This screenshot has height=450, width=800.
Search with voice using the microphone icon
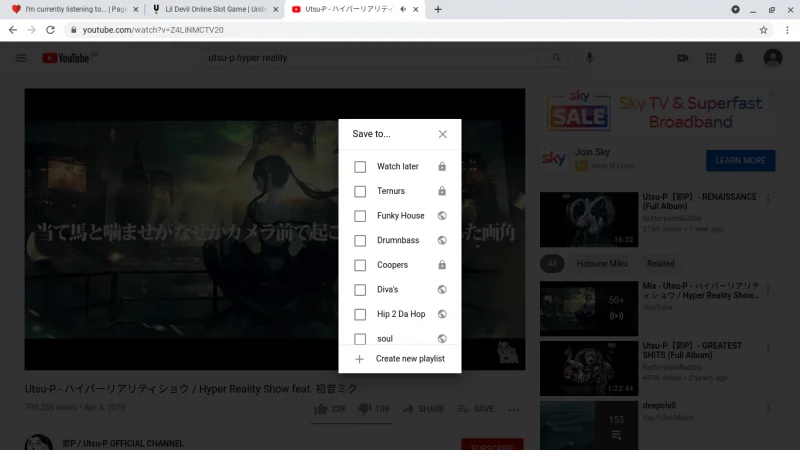[589, 58]
